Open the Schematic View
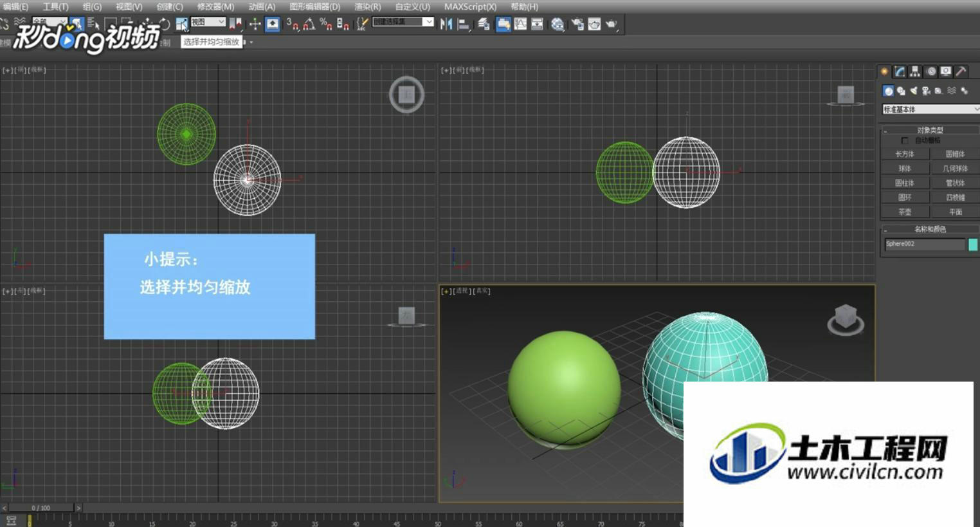This screenshot has width=980, height=527. coord(537,24)
